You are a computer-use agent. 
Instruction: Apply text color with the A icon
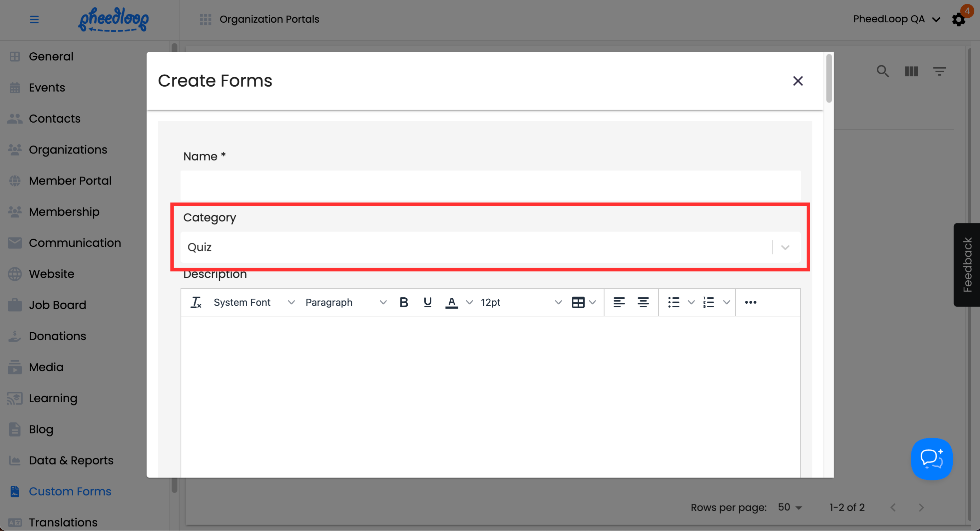[451, 302]
